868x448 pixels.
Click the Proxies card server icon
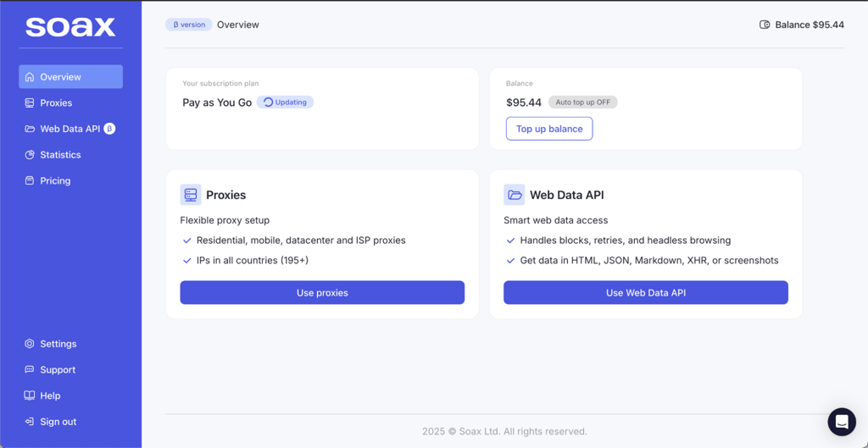(191, 195)
